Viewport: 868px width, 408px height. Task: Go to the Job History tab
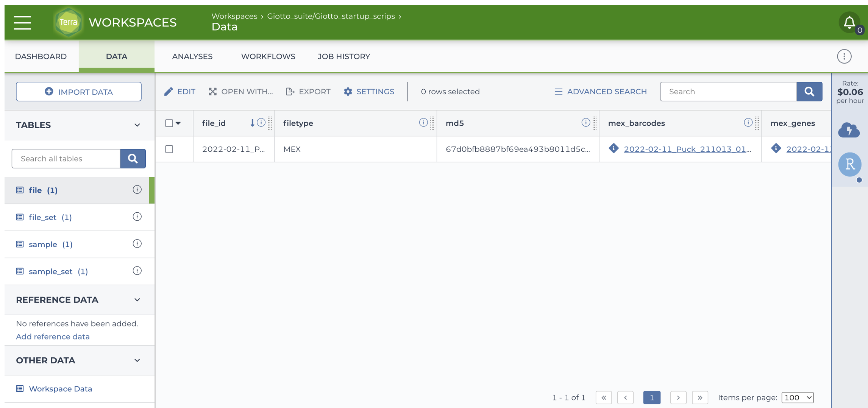(343, 56)
